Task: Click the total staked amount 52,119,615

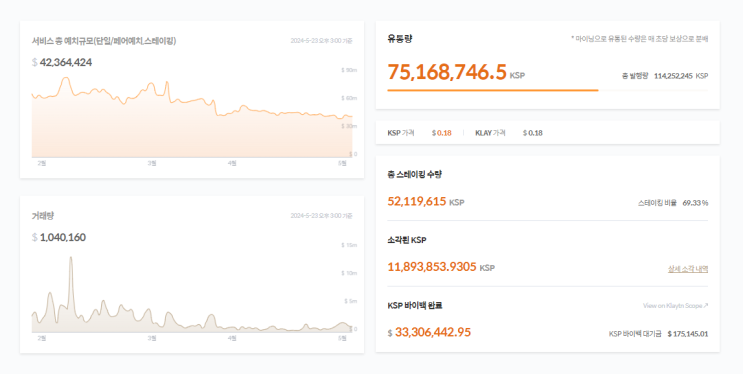Action: click(417, 201)
